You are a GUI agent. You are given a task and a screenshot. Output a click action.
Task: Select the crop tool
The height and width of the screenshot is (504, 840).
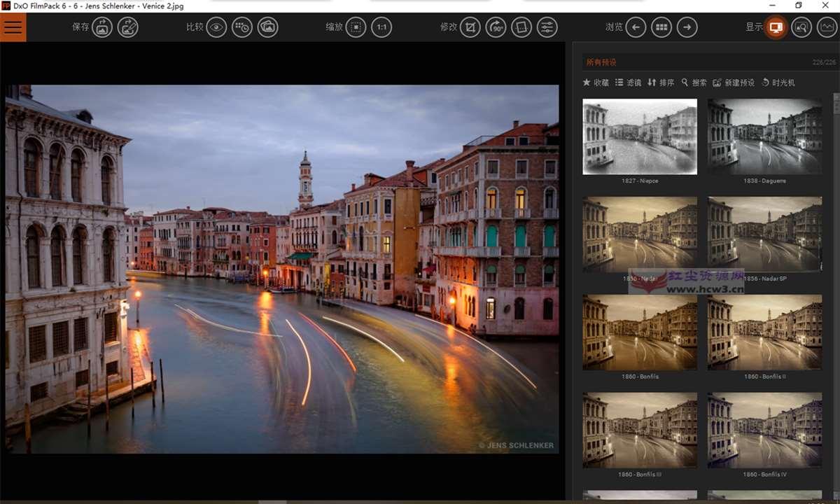(x=470, y=27)
